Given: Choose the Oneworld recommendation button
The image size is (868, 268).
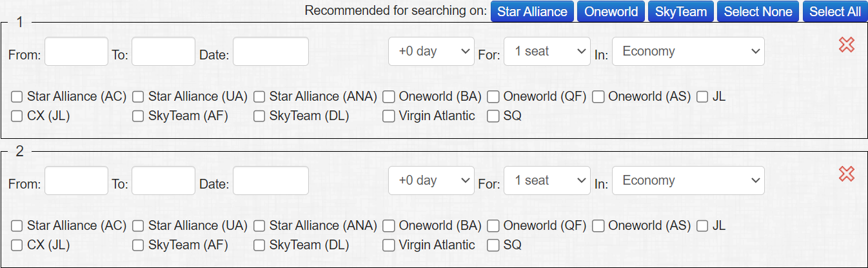Looking at the screenshot, I should [x=611, y=12].
